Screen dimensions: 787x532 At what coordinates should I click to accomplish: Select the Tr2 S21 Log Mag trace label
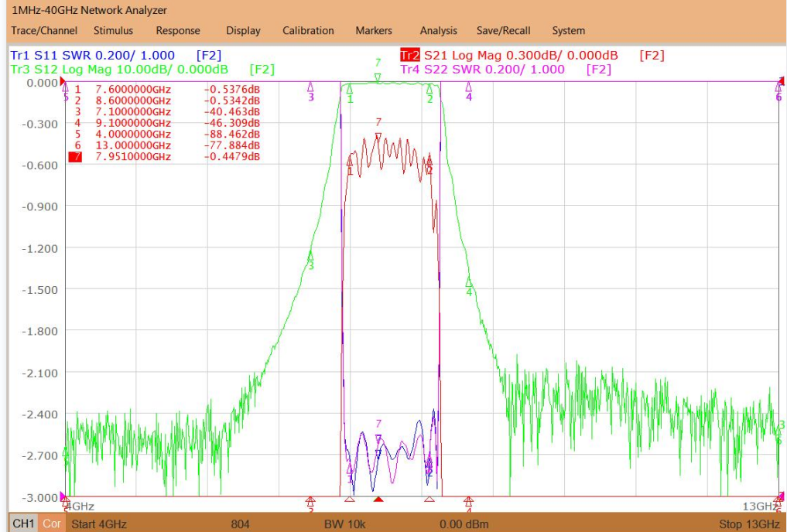(x=532, y=55)
